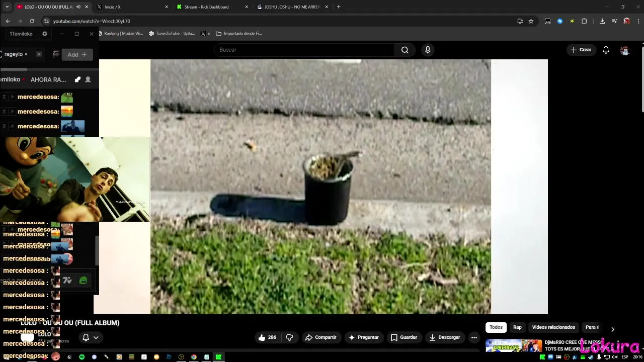The image size is (644, 362).
Task: Open the Chrome extensions puzzle icon
Action: pyautogui.click(x=584, y=21)
